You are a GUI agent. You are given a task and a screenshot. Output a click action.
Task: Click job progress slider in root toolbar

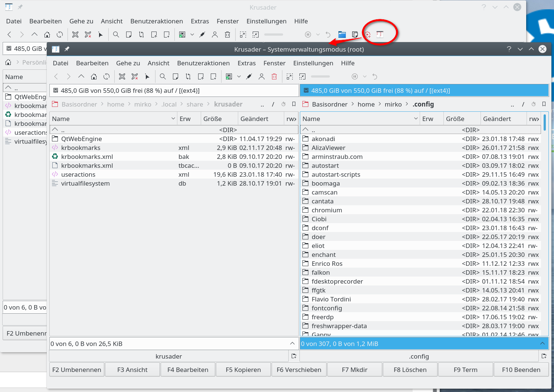[x=320, y=76]
